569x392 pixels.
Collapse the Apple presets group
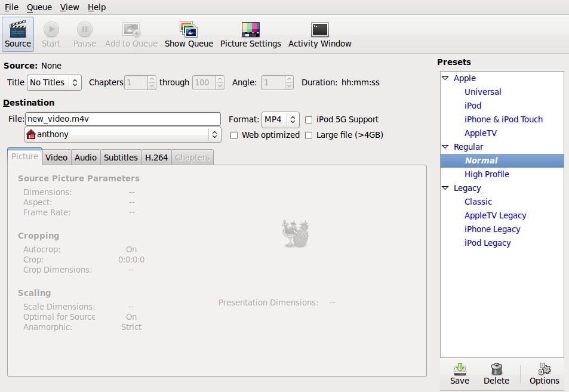click(x=445, y=78)
